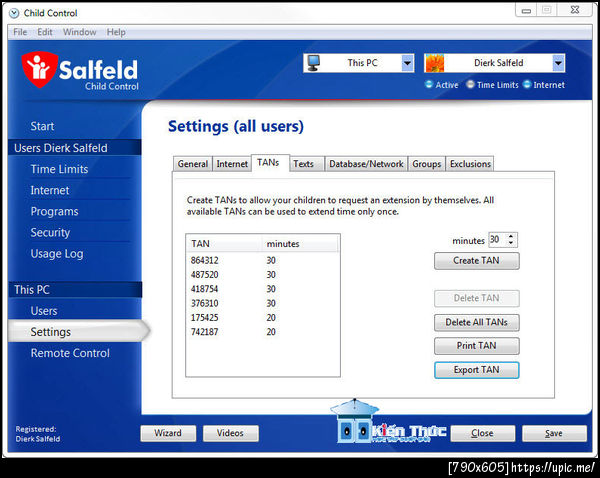
Task: Click the This PC monitor icon
Action: pos(314,63)
